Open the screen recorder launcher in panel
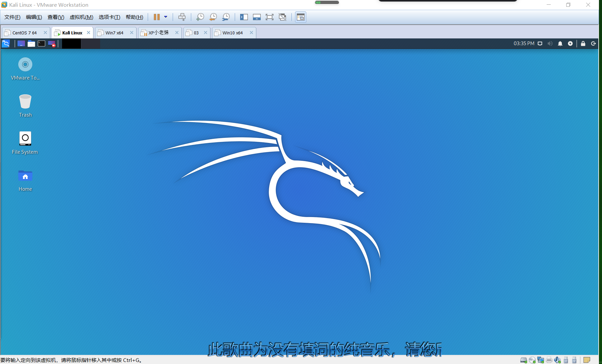This screenshot has height=364, width=602. pyautogui.click(x=52, y=43)
